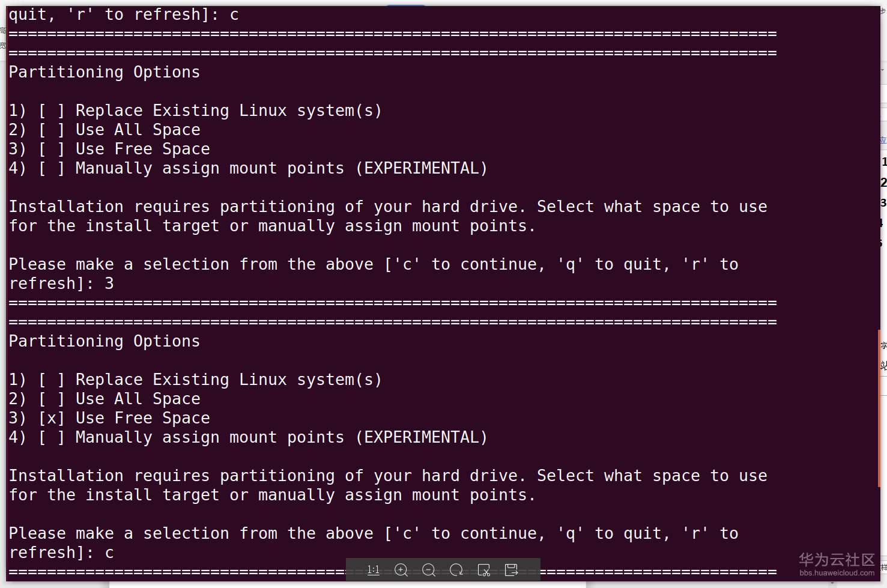Check Replace Existing Linux system(s) in first listing

point(52,111)
